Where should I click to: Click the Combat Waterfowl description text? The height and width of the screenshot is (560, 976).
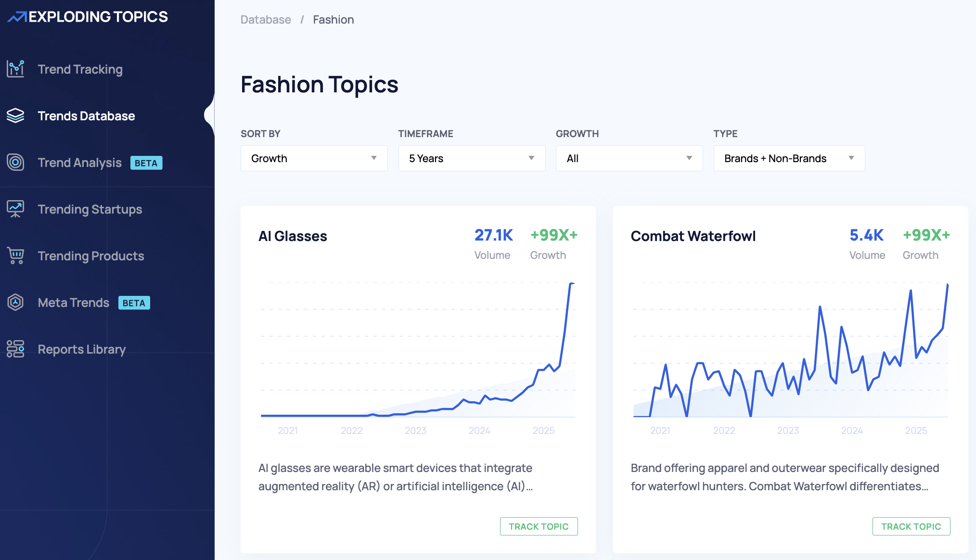tap(785, 477)
